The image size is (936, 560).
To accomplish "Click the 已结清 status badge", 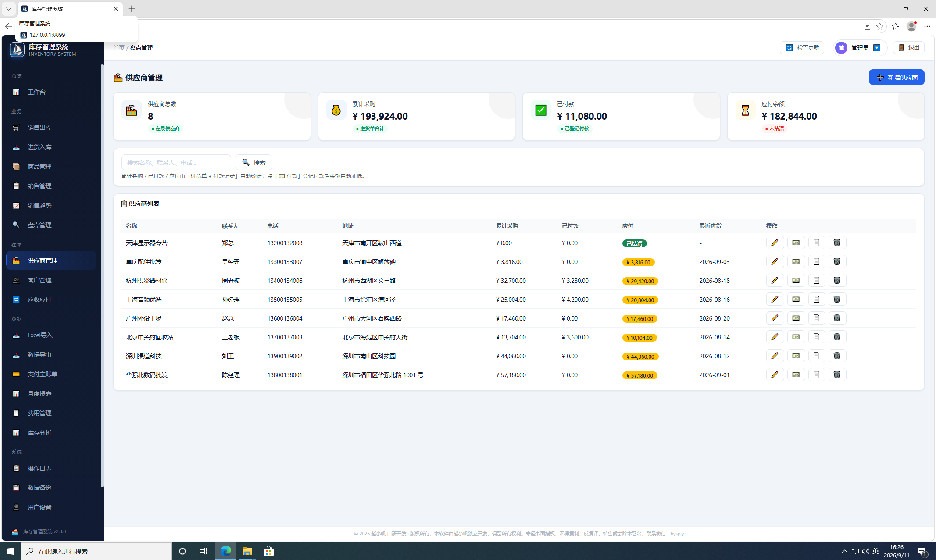I will point(634,243).
